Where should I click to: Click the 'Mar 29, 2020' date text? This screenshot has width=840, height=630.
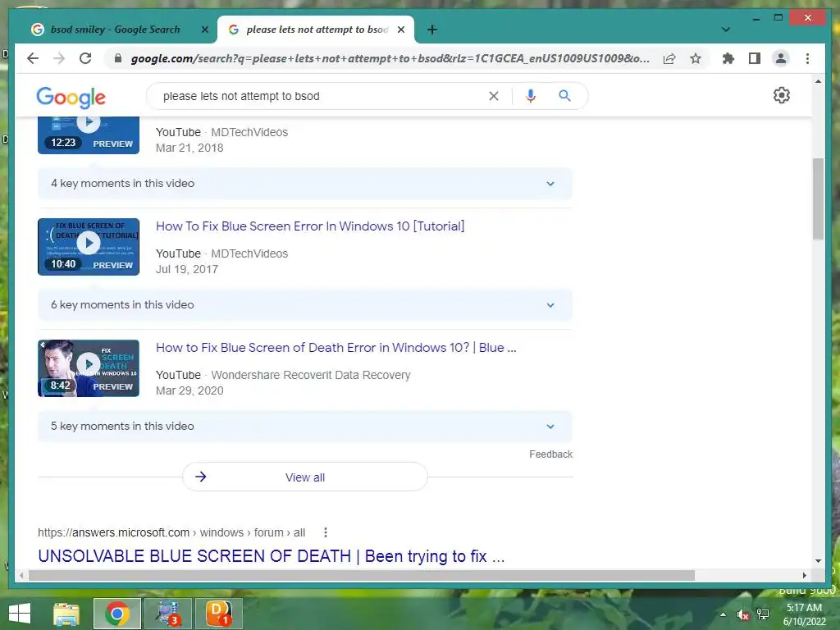189,391
